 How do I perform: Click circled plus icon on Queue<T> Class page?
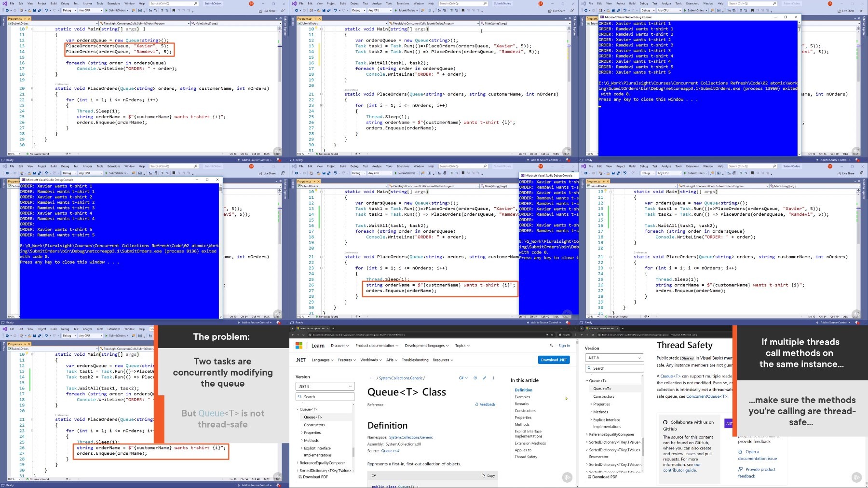(x=475, y=378)
